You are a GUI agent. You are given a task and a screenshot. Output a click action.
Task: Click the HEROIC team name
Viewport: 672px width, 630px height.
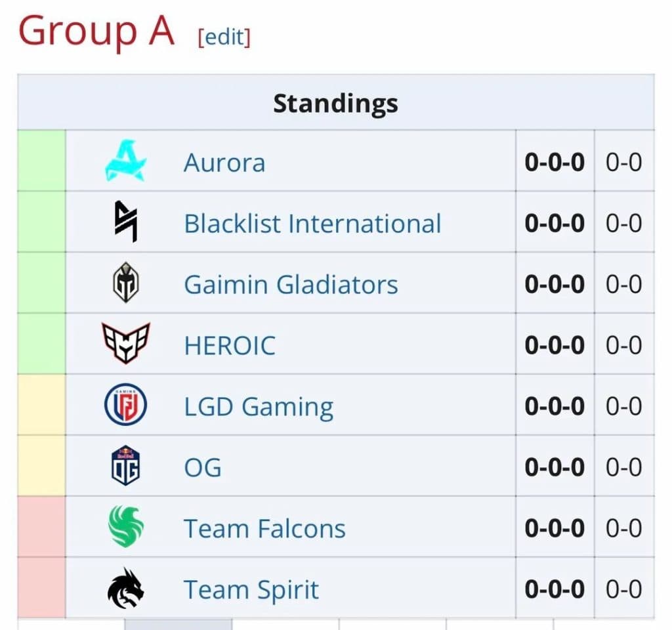pyautogui.click(x=229, y=345)
